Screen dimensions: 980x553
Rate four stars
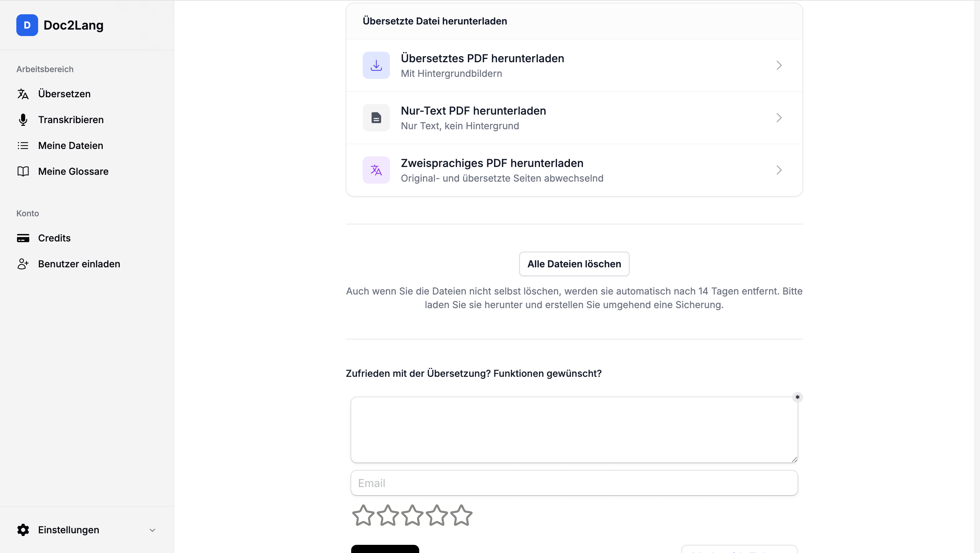point(437,515)
